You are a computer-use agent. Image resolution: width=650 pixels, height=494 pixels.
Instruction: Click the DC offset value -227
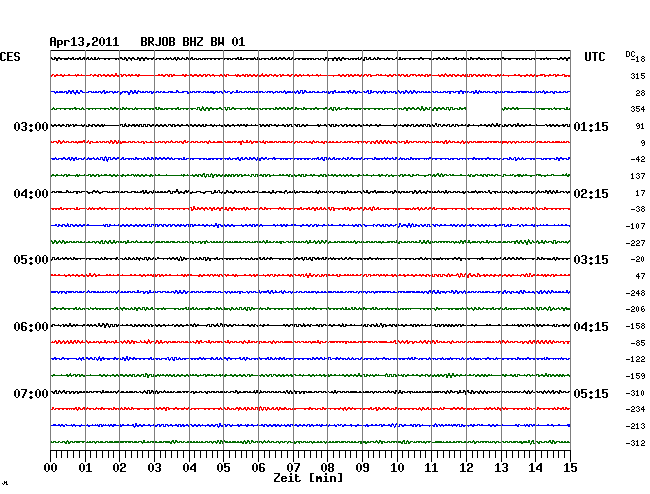coord(635,243)
